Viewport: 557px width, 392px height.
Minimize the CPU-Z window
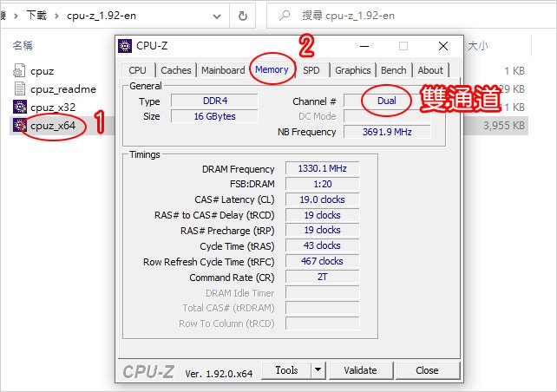point(364,46)
